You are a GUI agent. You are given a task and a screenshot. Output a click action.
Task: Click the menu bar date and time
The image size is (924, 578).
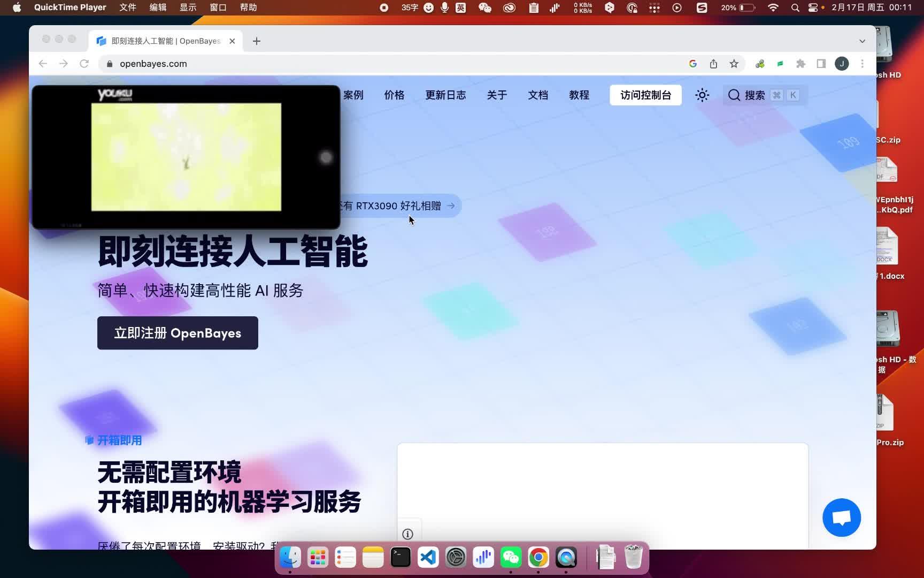[872, 7]
